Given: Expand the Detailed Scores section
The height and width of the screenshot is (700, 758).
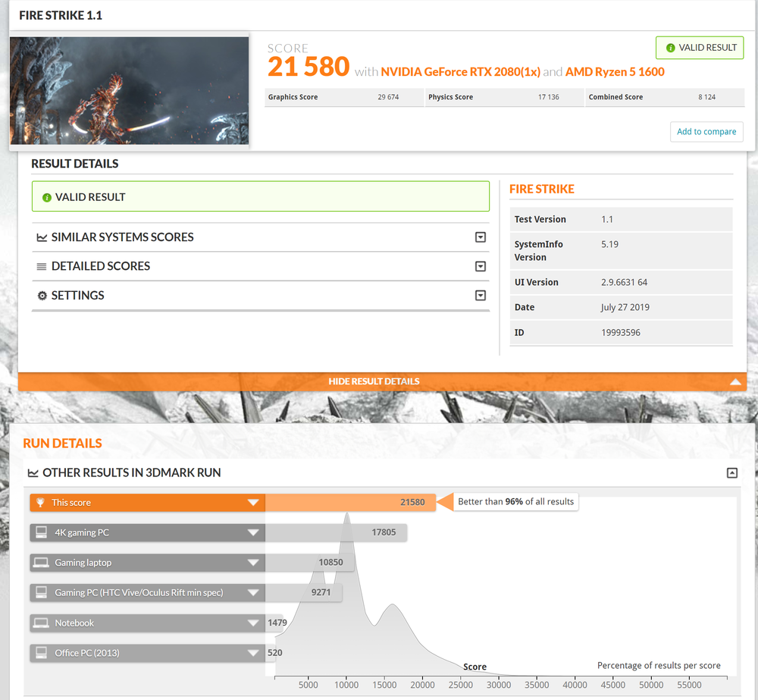Looking at the screenshot, I should pyautogui.click(x=480, y=266).
